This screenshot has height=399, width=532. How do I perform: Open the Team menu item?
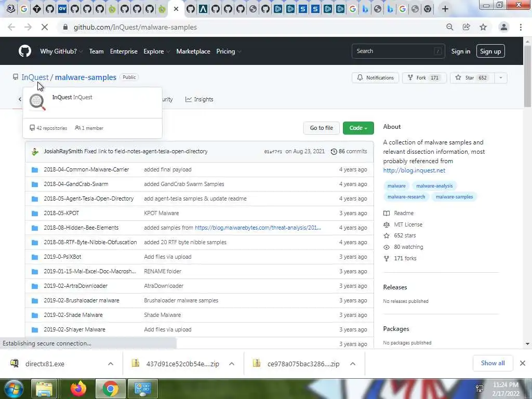click(x=96, y=51)
